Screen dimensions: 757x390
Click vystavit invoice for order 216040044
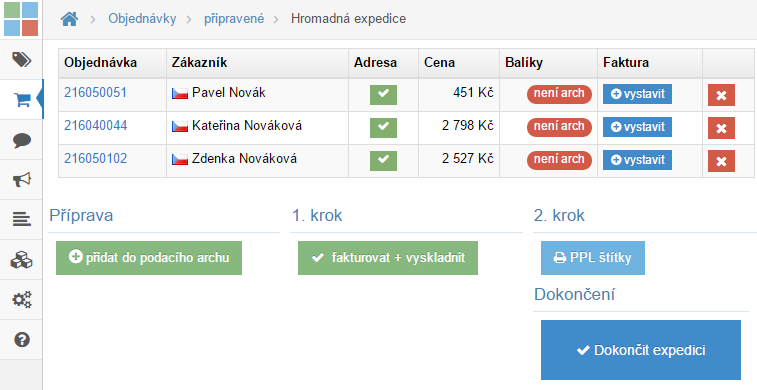[637, 127]
